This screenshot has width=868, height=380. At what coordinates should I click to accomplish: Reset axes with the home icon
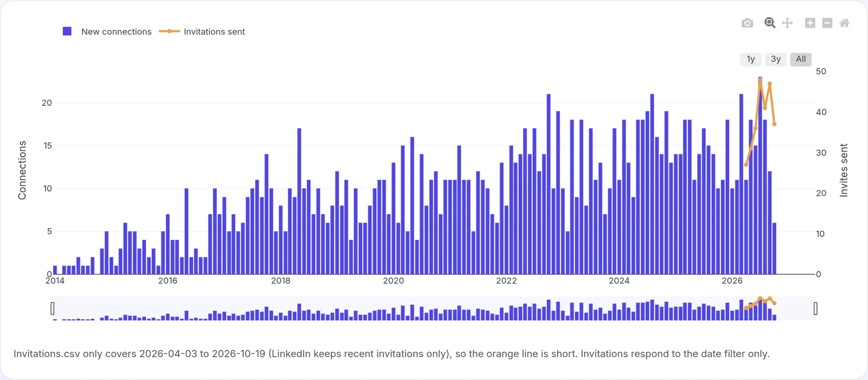click(845, 23)
